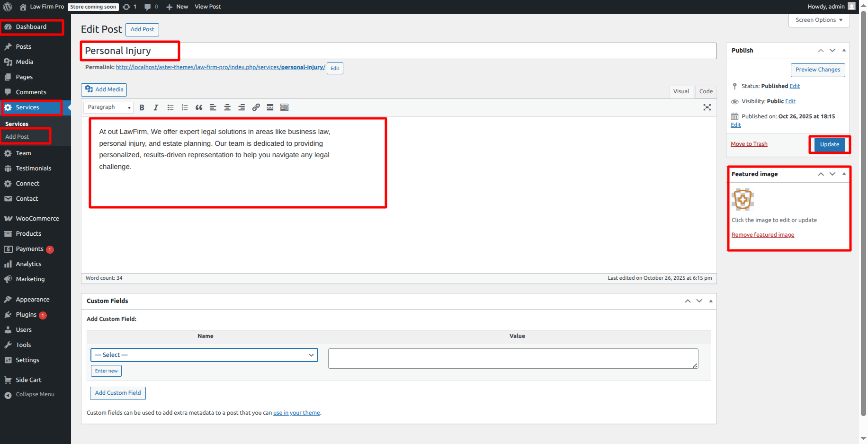Insert a Read More tag
Image resolution: width=868 pixels, height=444 pixels.
[x=270, y=107]
